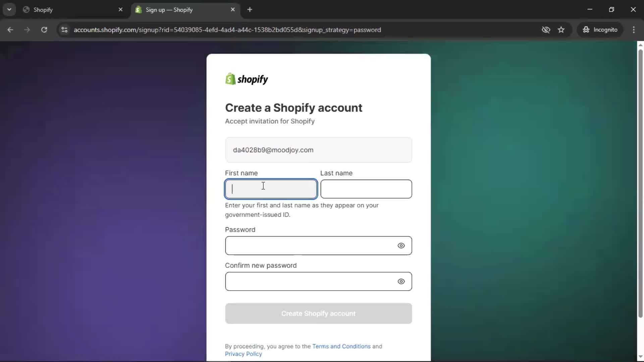Toggle visibility of the Confirm new password field
Screen dimensions: 644x362
click(x=401, y=282)
